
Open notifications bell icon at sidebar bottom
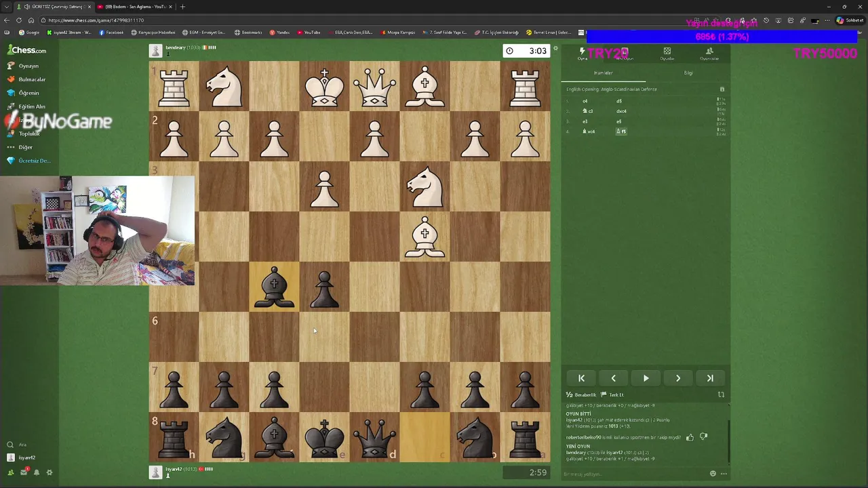[36, 472]
